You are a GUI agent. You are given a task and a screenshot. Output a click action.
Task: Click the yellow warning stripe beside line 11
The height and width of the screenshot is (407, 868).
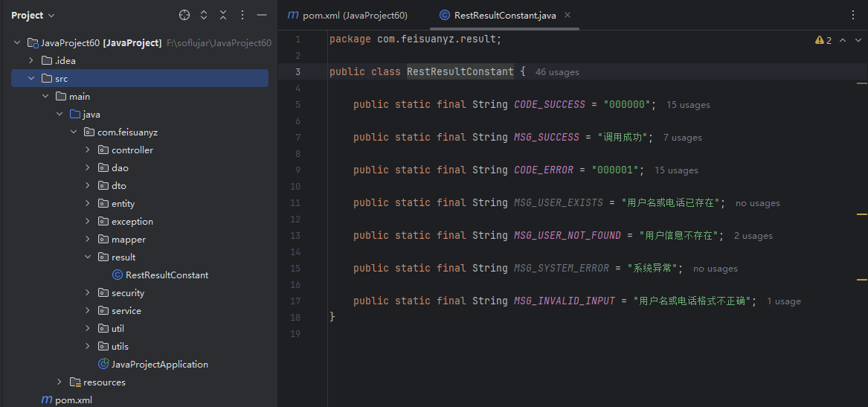(862, 214)
